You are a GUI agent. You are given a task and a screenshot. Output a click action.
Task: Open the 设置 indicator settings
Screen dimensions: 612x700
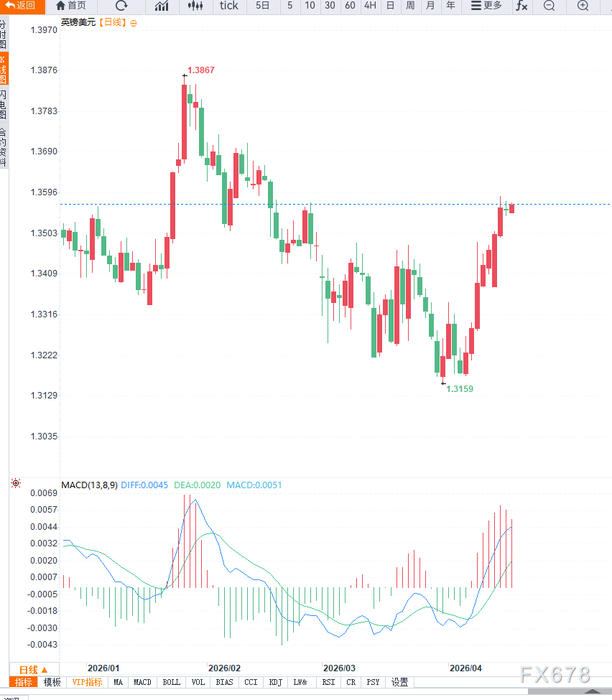pos(400,682)
